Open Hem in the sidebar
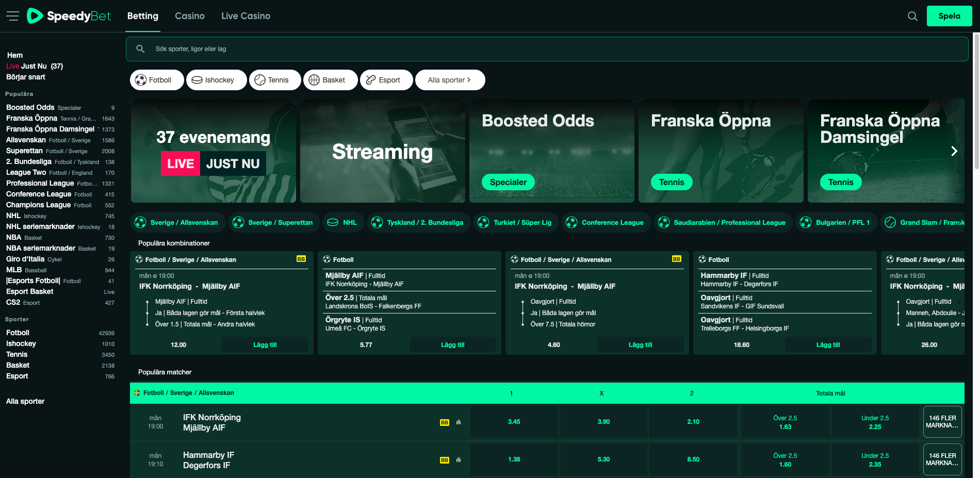Screen dimensions: 980x478 [15, 55]
